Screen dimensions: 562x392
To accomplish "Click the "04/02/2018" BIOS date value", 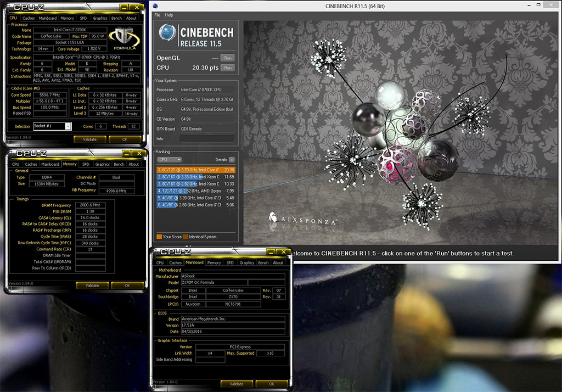I will pyautogui.click(x=233, y=332).
